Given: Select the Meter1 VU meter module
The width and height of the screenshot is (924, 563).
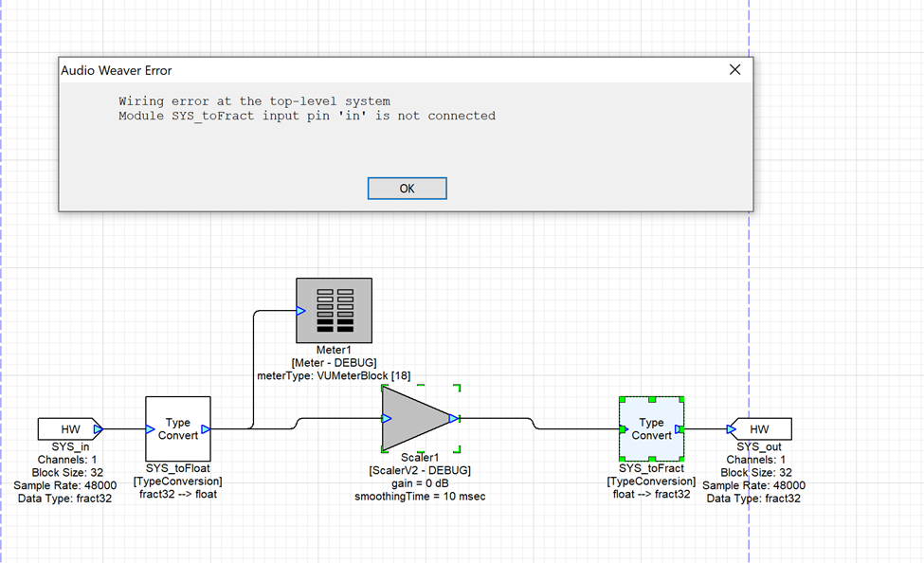Looking at the screenshot, I should [334, 310].
